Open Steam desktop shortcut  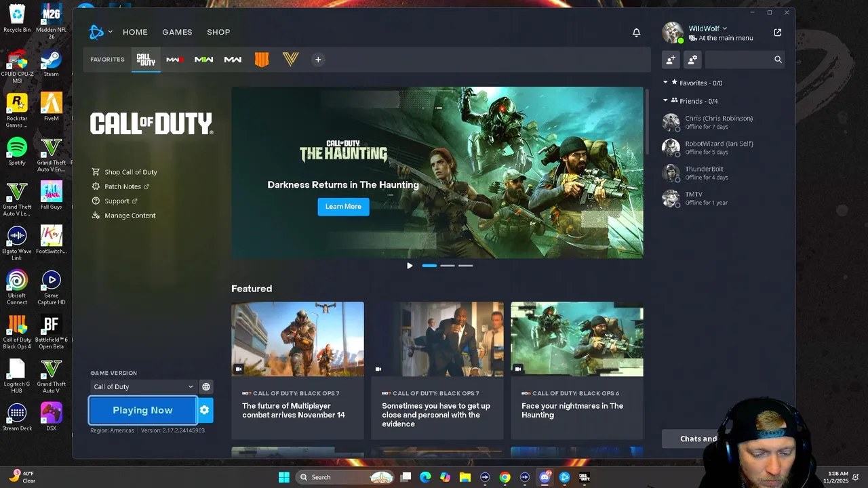pyautogui.click(x=52, y=63)
